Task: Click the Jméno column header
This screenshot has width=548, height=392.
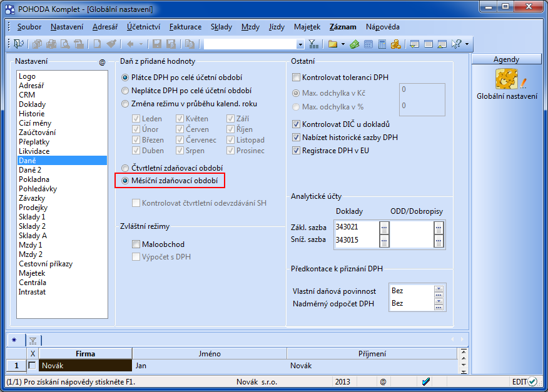Action: pos(210,354)
